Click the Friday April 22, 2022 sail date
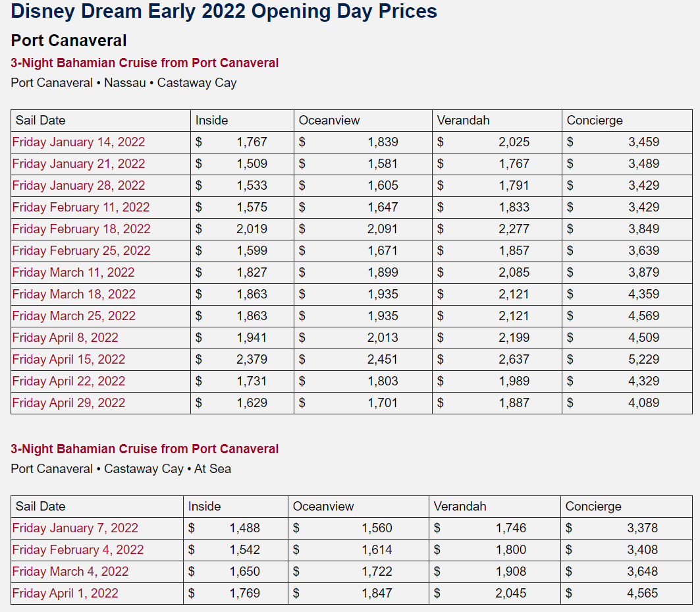This screenshot has width=700, height=612. [68, 381]
